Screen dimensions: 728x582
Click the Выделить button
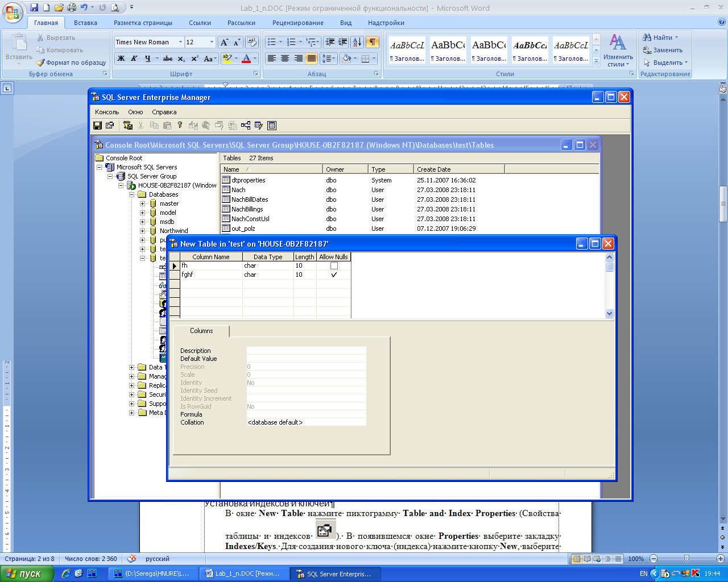[x=665, y=63]
